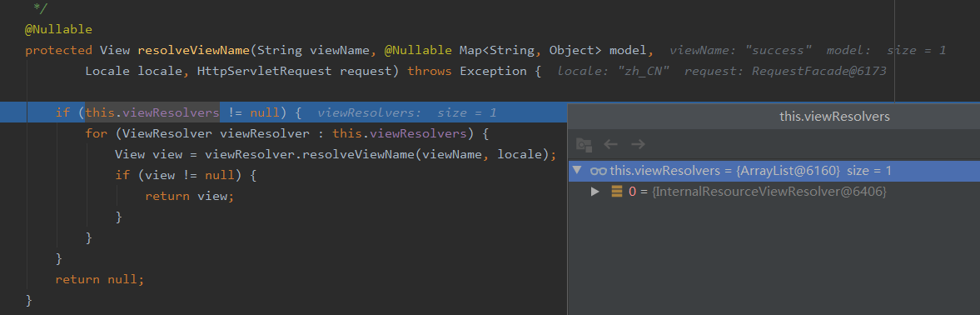Click the glasses watch icon beside this.viewResolvers

pos(598,171)
